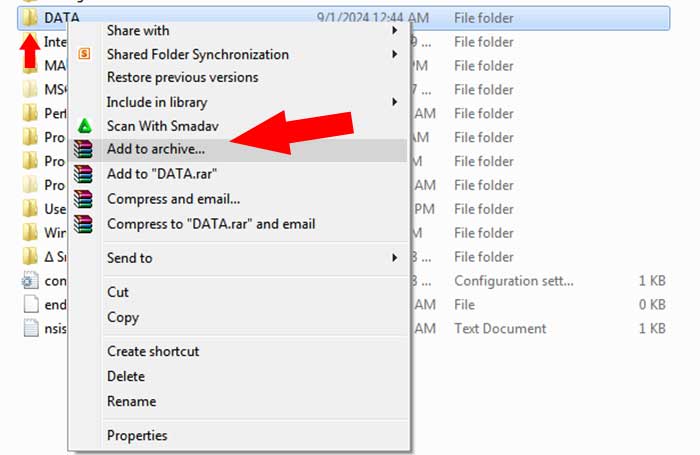Screen dimensions: 700x455
Task: Select Rename in the context menu
Action: coord(131,401)
